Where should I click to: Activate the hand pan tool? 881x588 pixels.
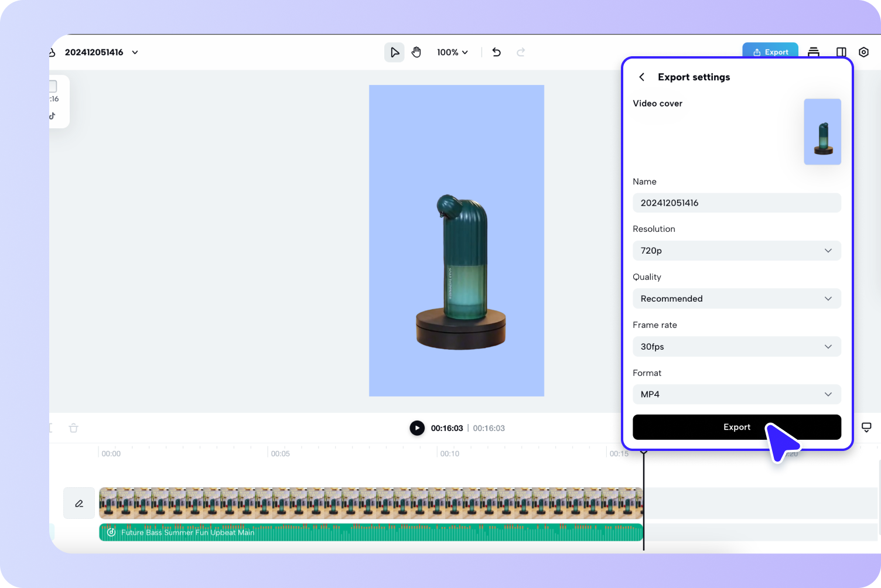coord(416,52)
